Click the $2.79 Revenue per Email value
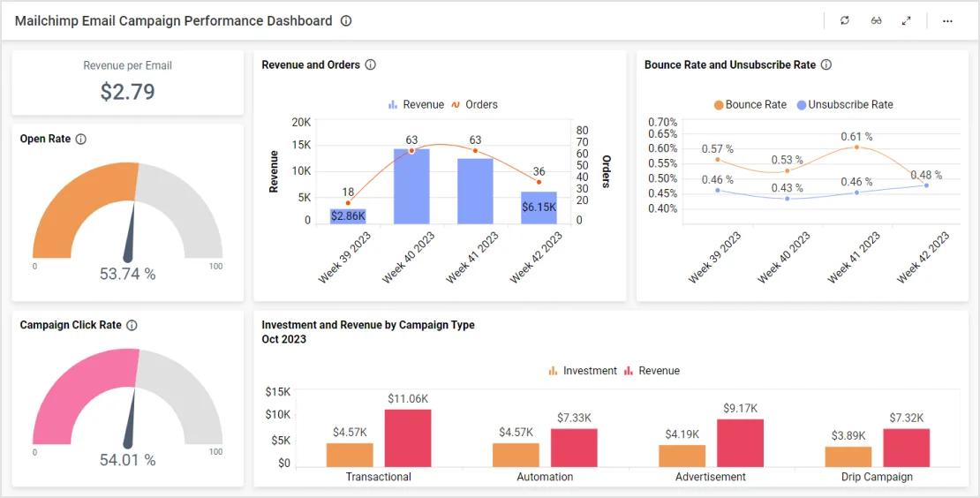This screenshot has height=498, width=980. click(x=127, y=92)
